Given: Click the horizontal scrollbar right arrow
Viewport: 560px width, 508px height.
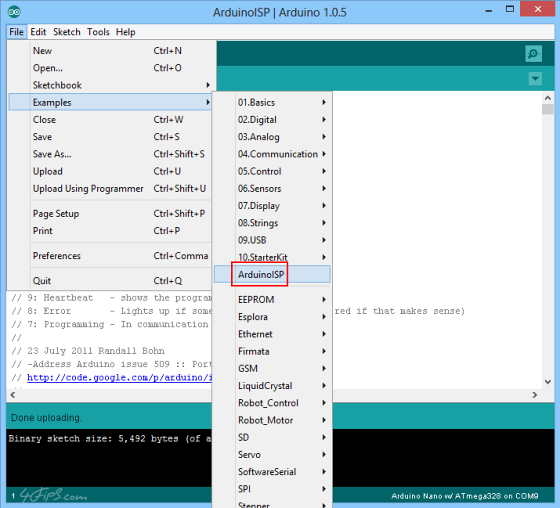Looking at the screenshot, I should 535,395.
